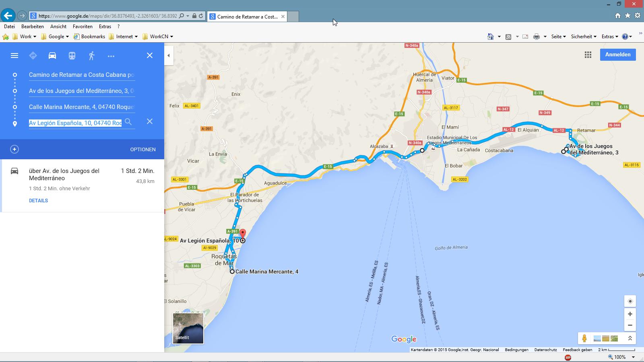The height and width of the screenshot is (362, 644).
Task: Click the Av Legión Española destination field
Action: (x=75, y=123)
